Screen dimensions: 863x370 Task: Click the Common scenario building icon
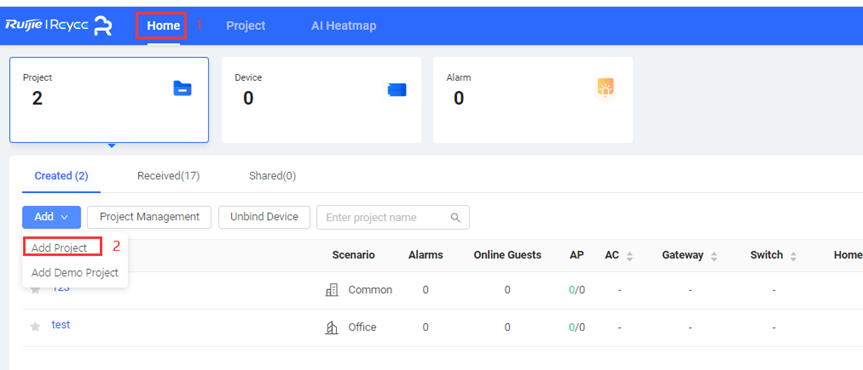(x=332, y=290)
